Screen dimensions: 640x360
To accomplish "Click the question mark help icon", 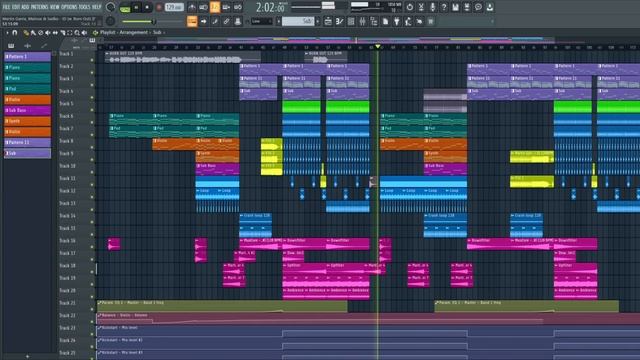I will pyautogui.click(x=444, y=7).
